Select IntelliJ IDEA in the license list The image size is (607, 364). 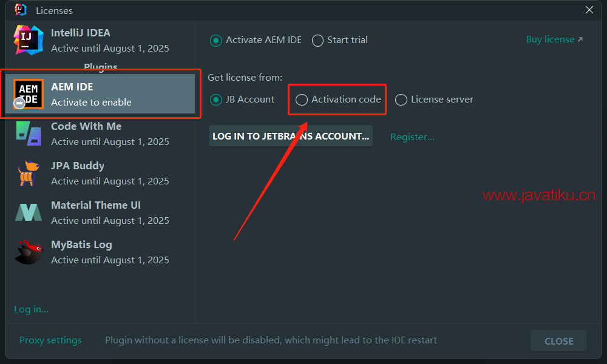100,40
